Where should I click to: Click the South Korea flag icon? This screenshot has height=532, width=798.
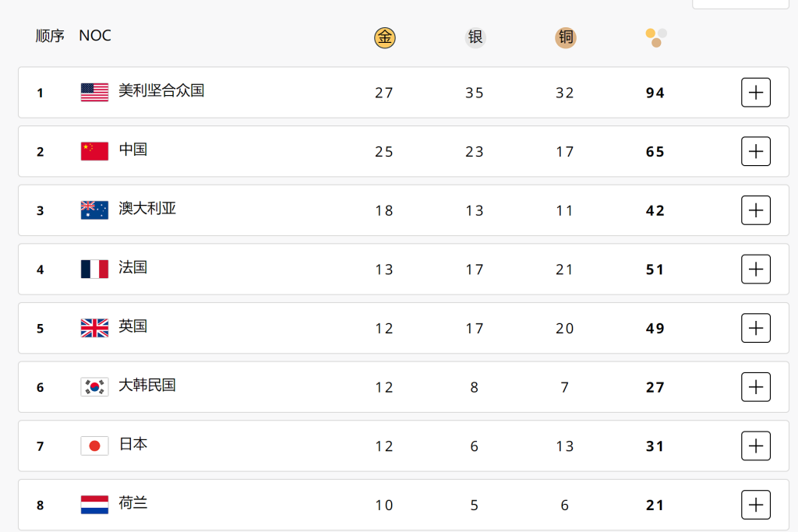click(94, 387)
